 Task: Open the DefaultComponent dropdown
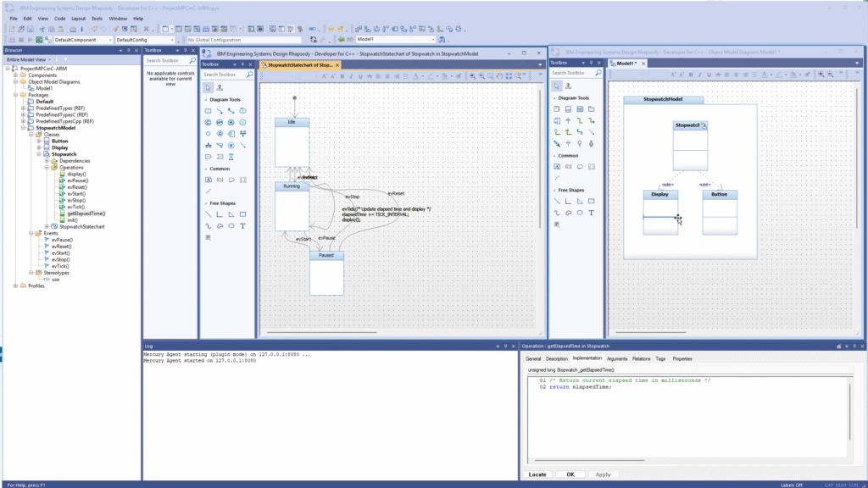pos(110,40)
